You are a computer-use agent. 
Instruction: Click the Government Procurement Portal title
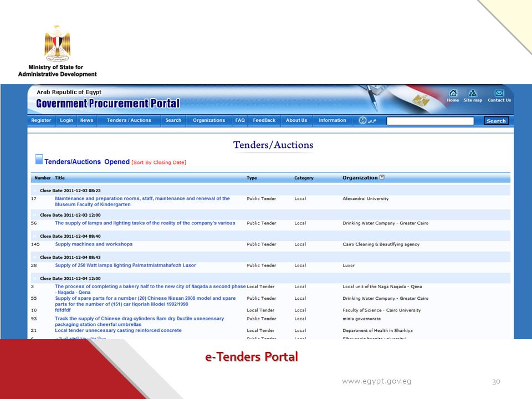coord(108,104)
